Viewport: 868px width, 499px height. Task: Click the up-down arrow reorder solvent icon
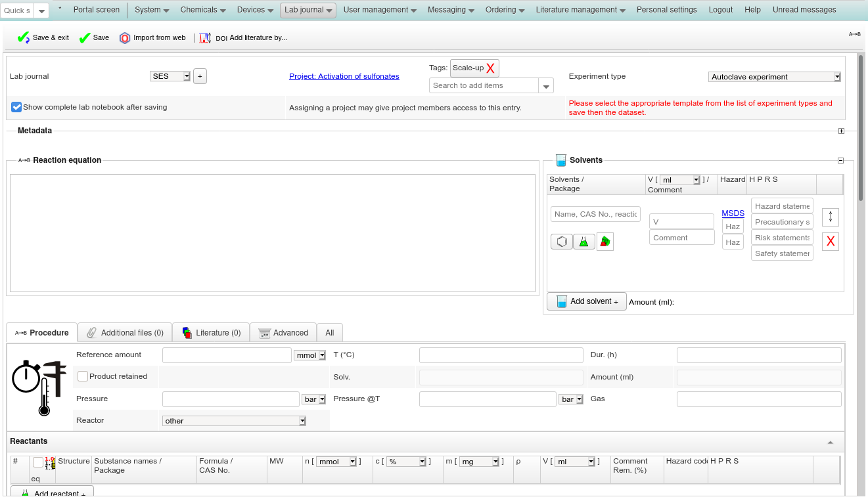click(x=831, y=217)
